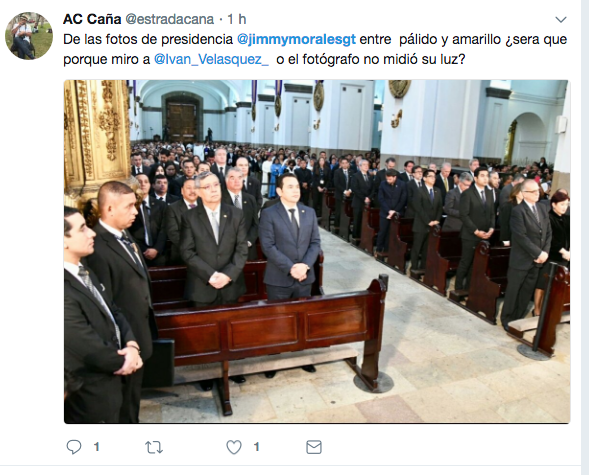Open the AC Caña profile avatar
Image resolution: width=589 pixels, height=475 pixels.
(x=29, y=36)
